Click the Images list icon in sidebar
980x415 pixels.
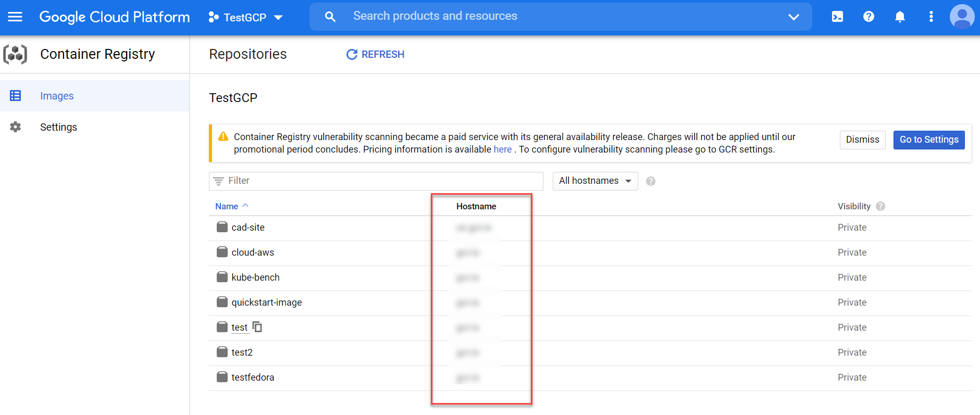tap(16, 96)
